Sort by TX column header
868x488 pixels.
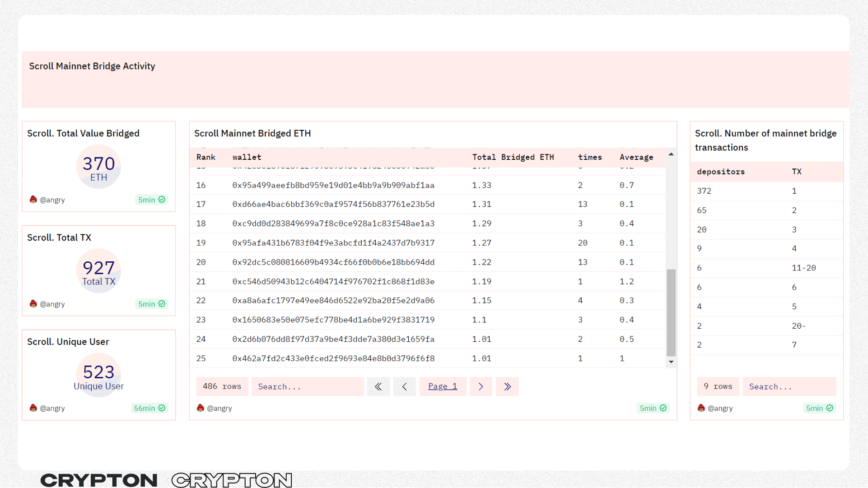[x=797, y=172]
